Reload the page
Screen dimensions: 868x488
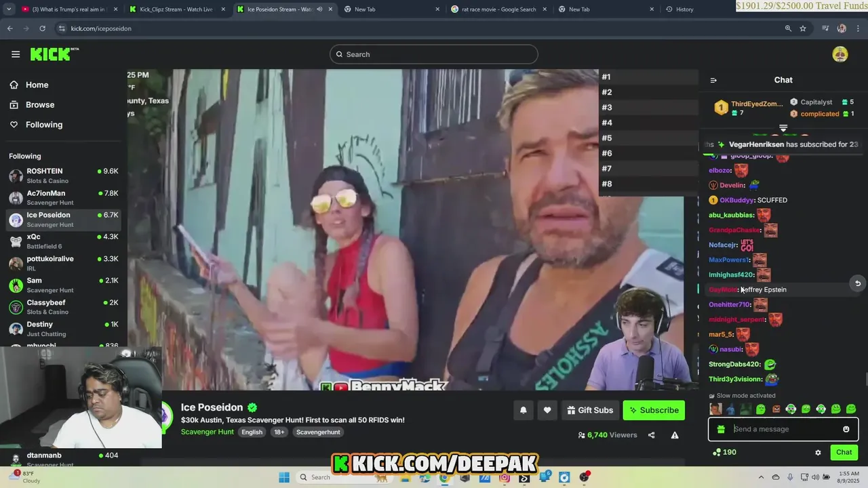42,28
